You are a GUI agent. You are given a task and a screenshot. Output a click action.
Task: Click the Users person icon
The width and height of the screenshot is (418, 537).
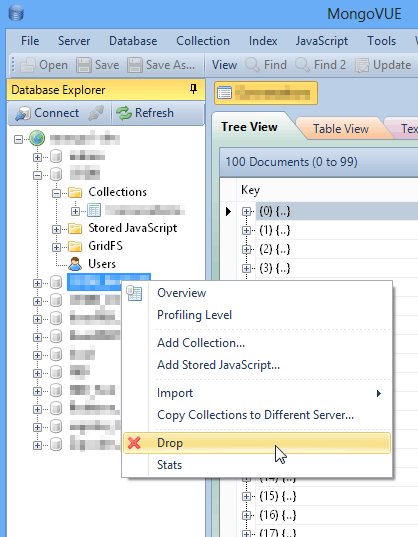click(x=75, y=264)
